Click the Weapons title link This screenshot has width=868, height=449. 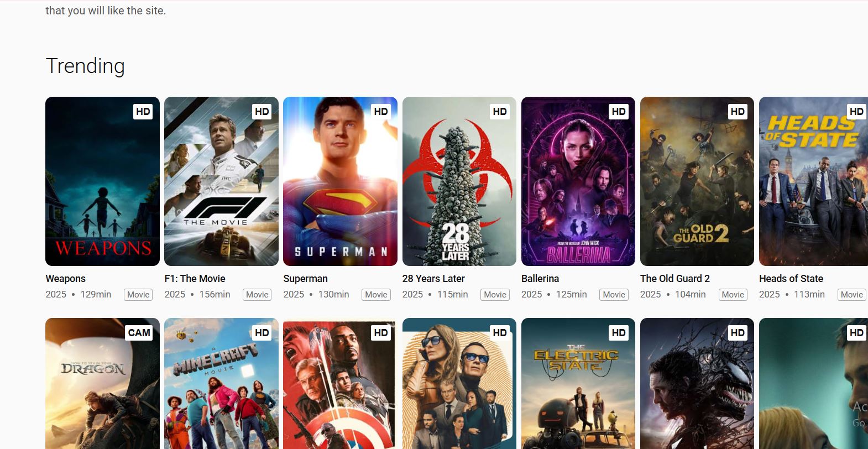(x=65, y=279)
